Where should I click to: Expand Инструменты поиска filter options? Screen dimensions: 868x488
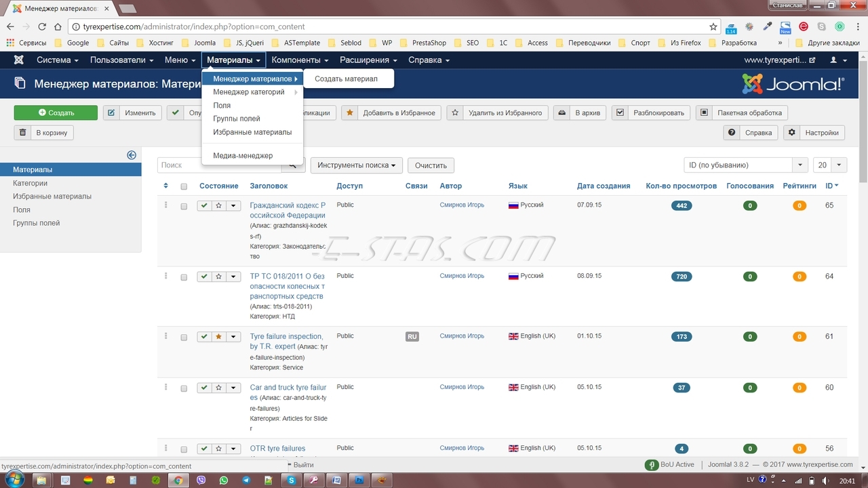(x=357, y=165)
